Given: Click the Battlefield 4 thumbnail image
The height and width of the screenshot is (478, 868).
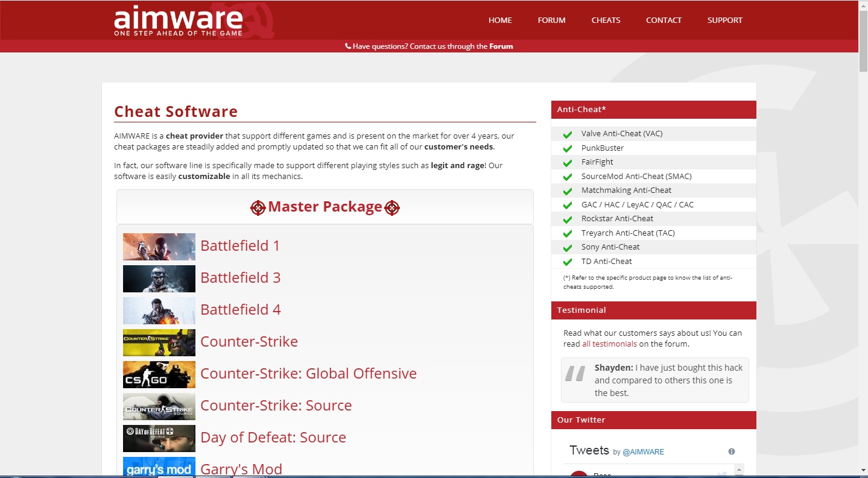Looking at the screenshot, I should [x=159, y=310].
